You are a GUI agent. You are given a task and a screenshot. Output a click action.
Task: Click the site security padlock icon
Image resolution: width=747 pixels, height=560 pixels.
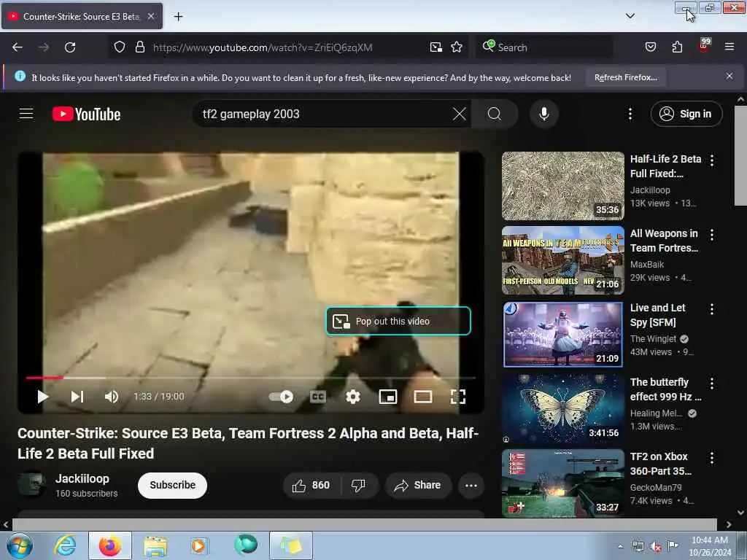139,47
